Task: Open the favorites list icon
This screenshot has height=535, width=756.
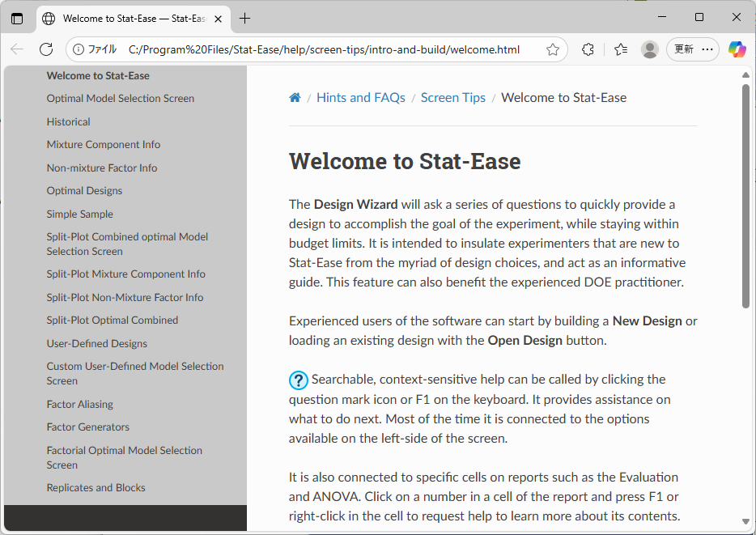Action: coord(621,49)
